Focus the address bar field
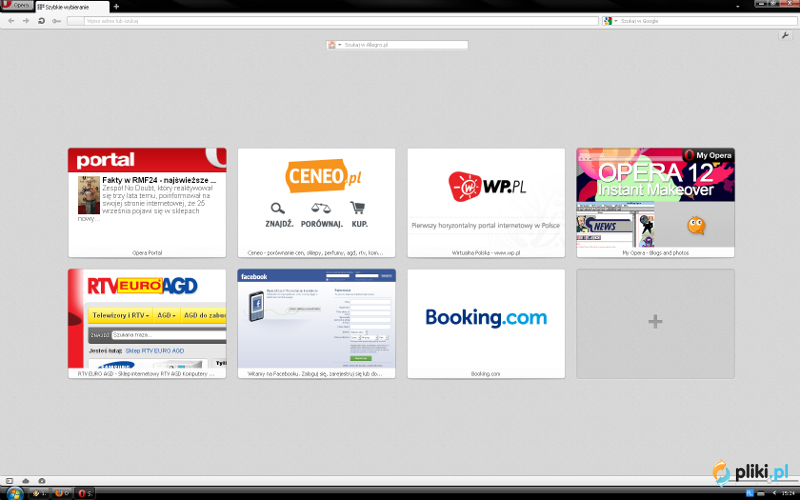Screen dimensions: 800x500 pyautogui.click(x=333, y=21)
